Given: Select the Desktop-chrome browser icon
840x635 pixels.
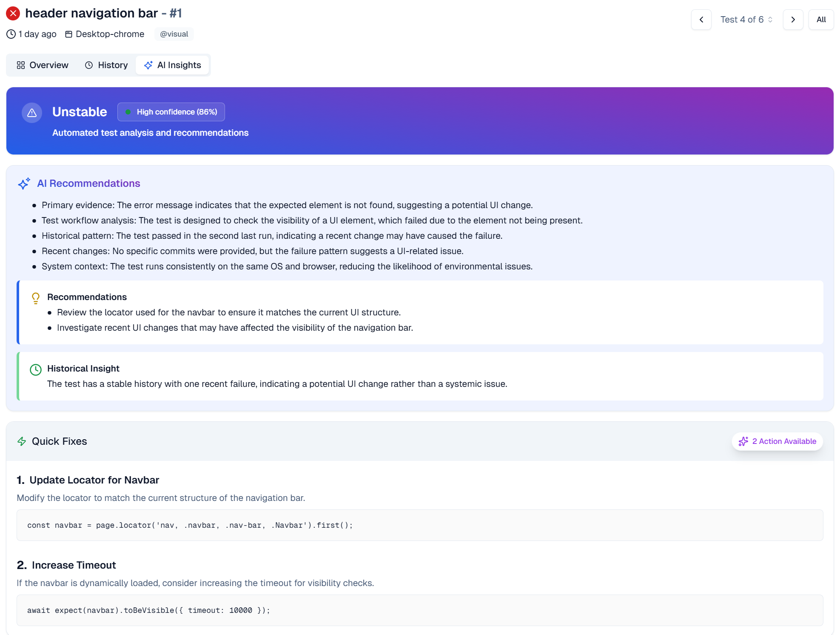Looking at the screenshot, I should coord(68,34).
